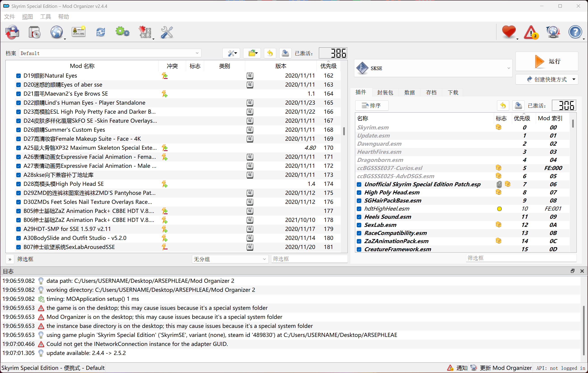This screenshot has width=588, height=373.
Task: Click the float log panel icon
Action: (573, 271)
